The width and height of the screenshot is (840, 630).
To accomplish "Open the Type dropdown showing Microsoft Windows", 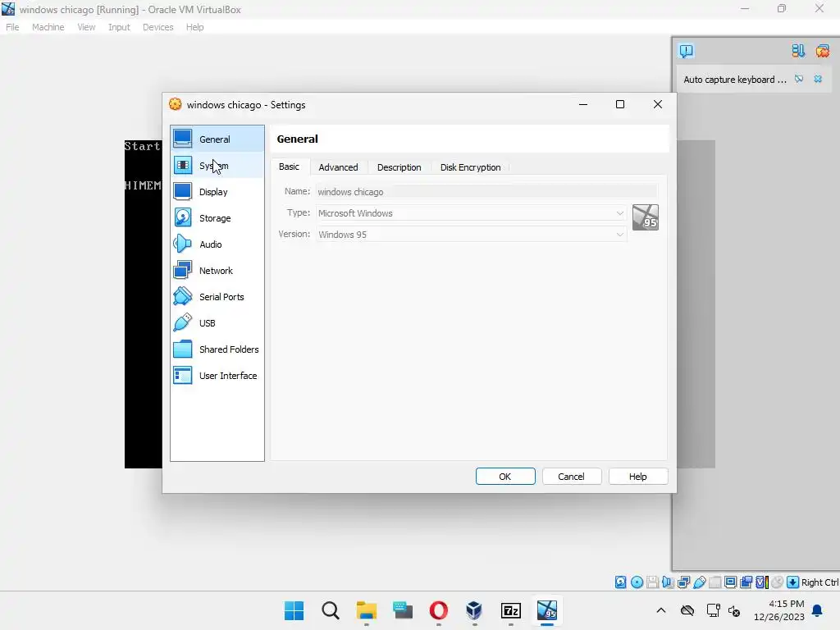I will [471, 213].
